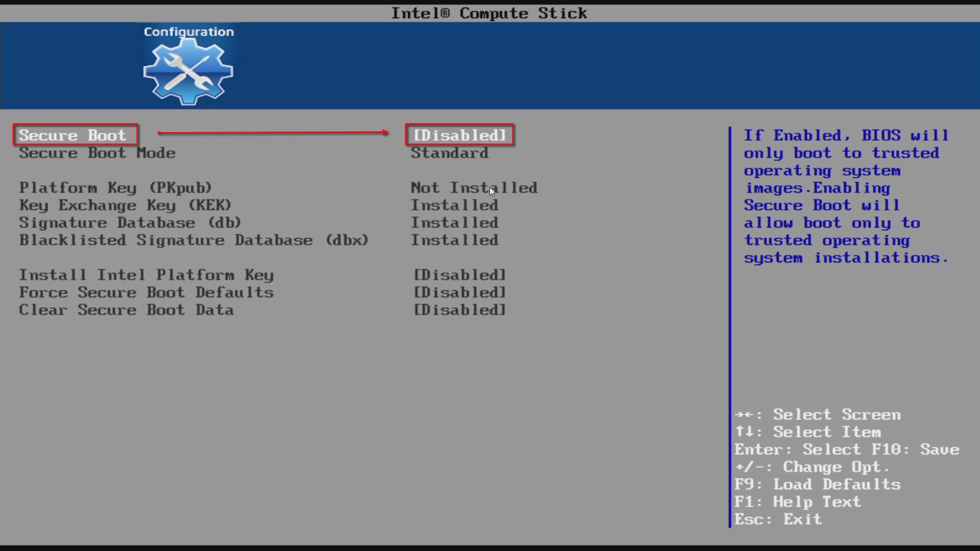
Task: Select Key Exchange Key (KEK) entry
Action: coord(125,205)
